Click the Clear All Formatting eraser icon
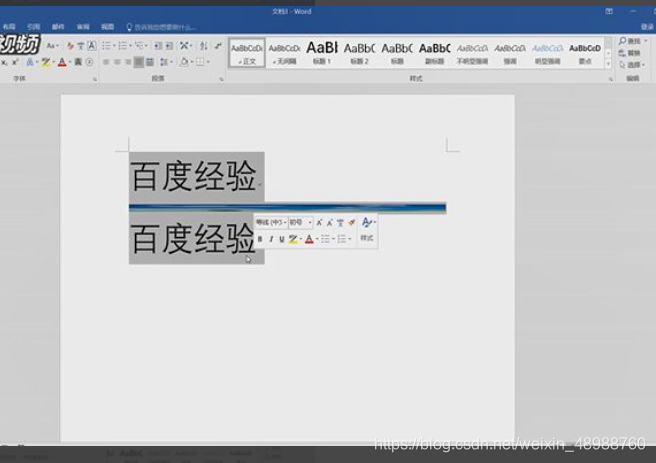Viewport: 656px width, 463px height. [70, 46]
